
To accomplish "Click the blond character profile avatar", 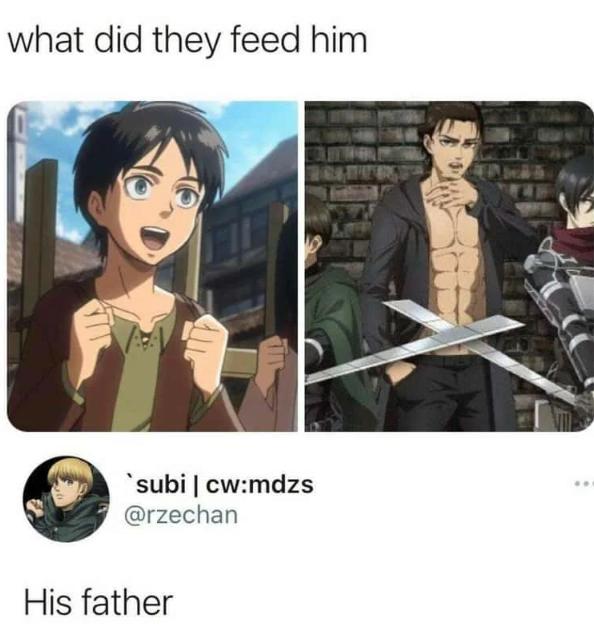I will (66, 499).
